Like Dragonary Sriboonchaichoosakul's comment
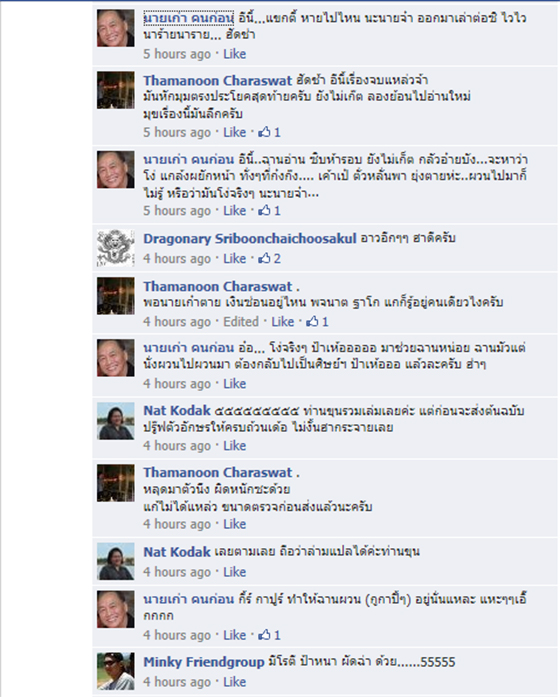 [x=234, y=259]
